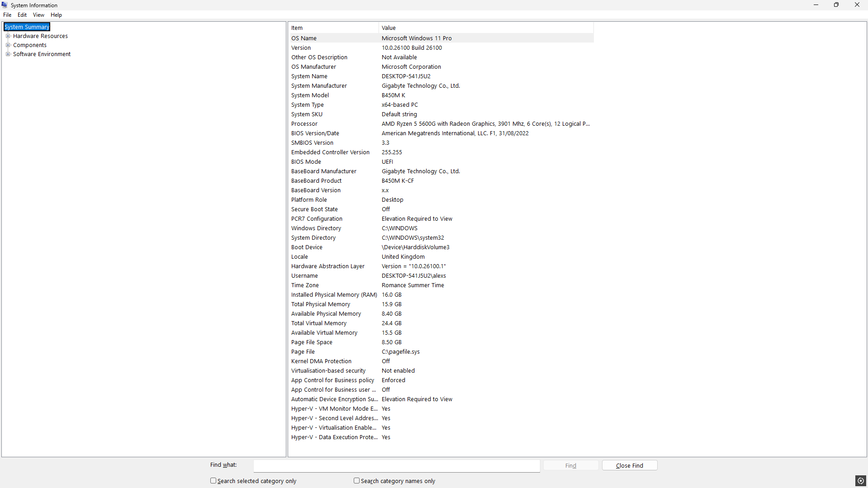Click the Close Find button
The width and height of the screenshot is (868, 488).
click(630, 465)
